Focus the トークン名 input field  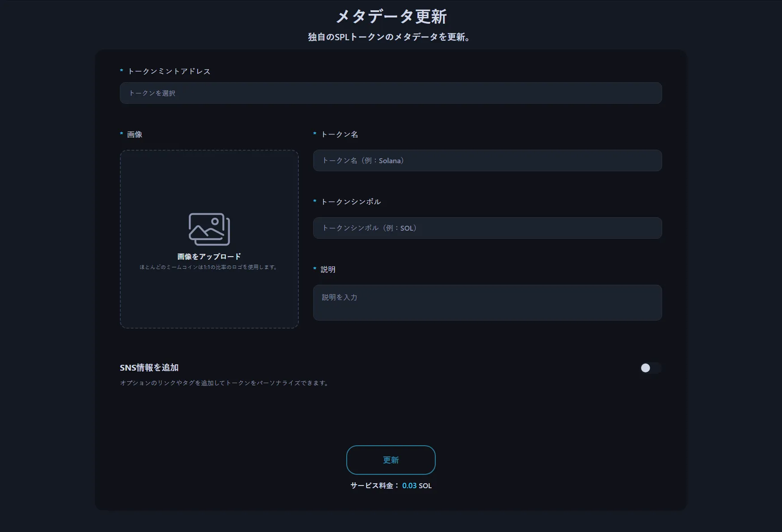point(487,160)
